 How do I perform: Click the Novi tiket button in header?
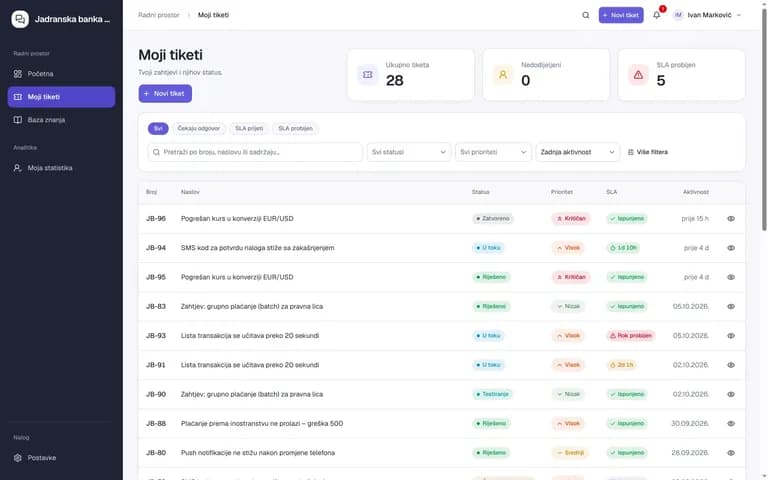(x=621, y=15)
